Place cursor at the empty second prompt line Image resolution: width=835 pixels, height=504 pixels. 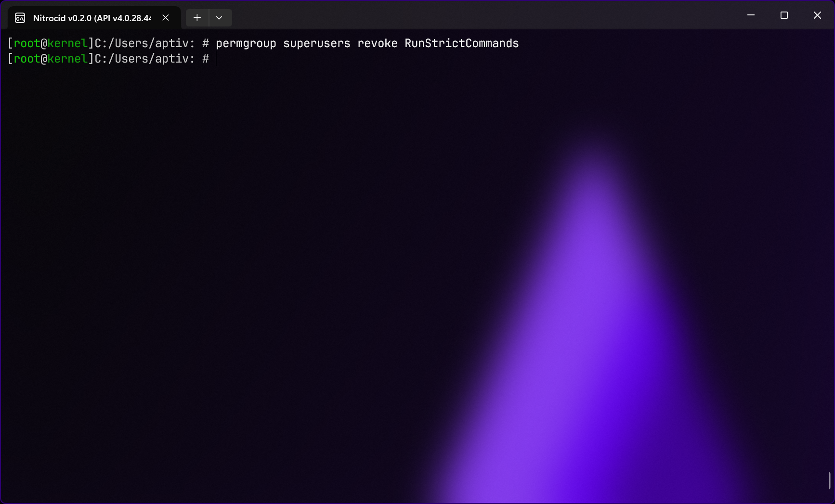(x=216, y=59)
